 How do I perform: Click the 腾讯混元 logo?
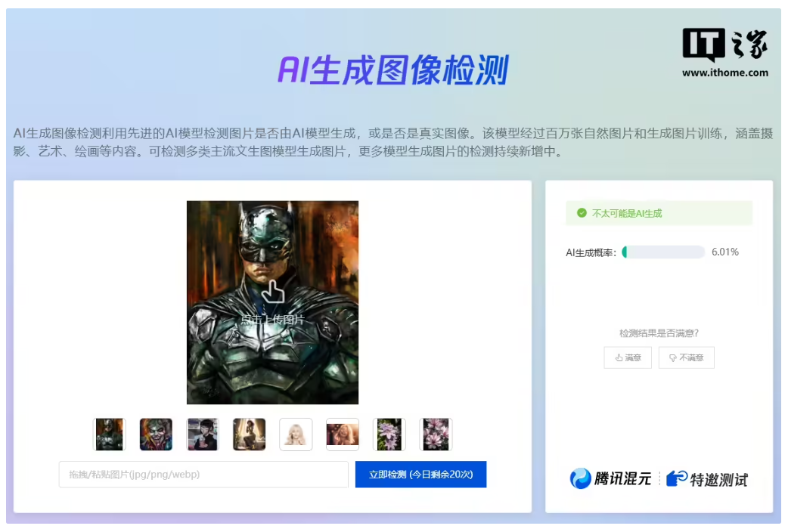[x=610, y=478]
